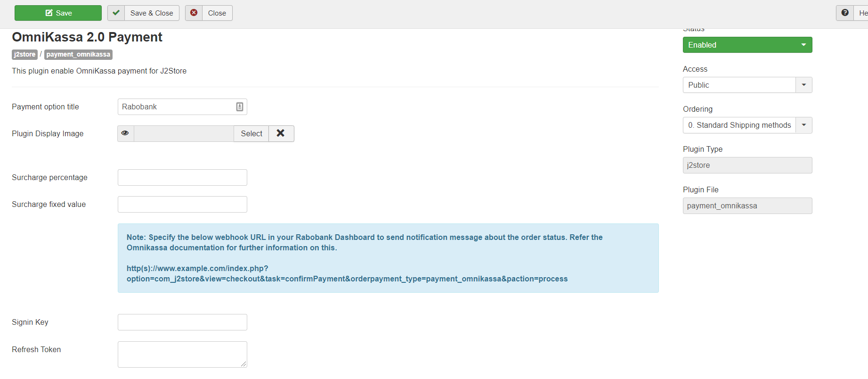
Task: Preview plugin display image with eye icon
Action: 125,133
